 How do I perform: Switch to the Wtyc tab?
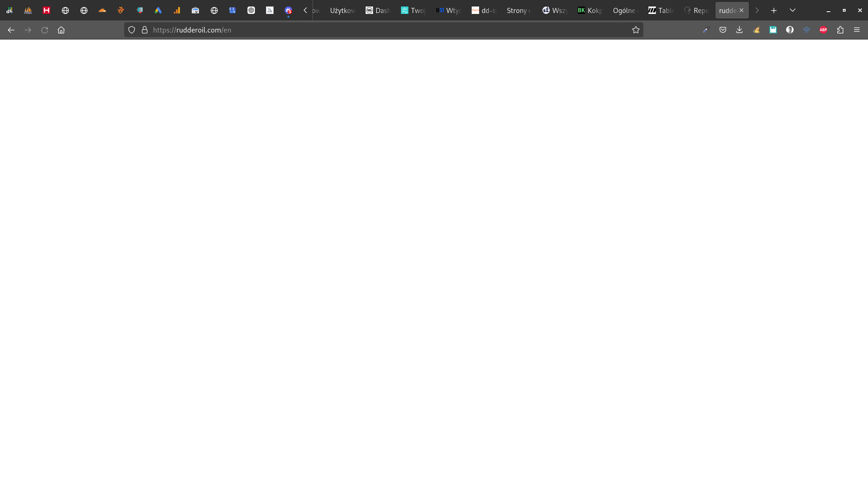tap(448, 10)
